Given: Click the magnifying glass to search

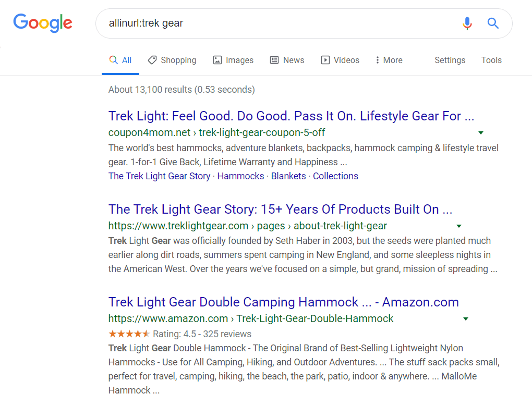Looking at the screenshot, I should point(492,23).
